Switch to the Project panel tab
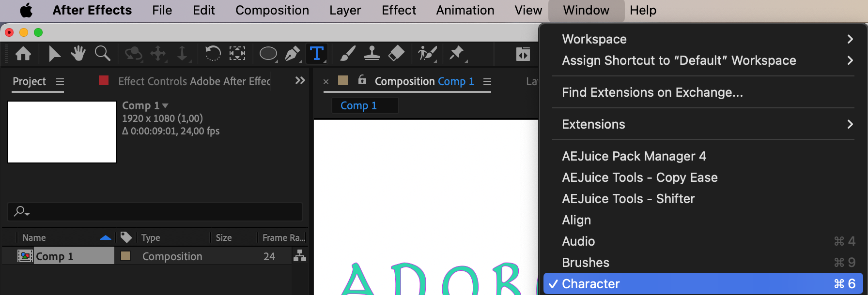The height and width of the screenshot is (295, 868). [x=30, y=82]
